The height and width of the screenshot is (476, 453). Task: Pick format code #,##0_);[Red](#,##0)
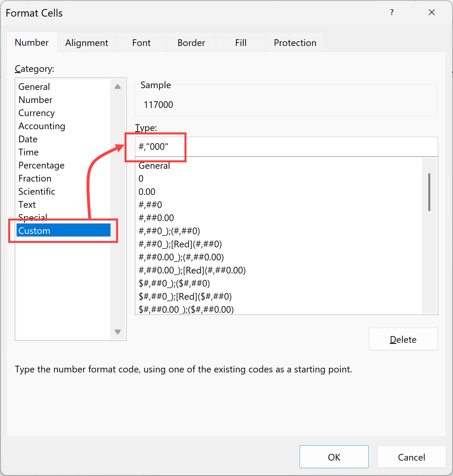point(279,244)
